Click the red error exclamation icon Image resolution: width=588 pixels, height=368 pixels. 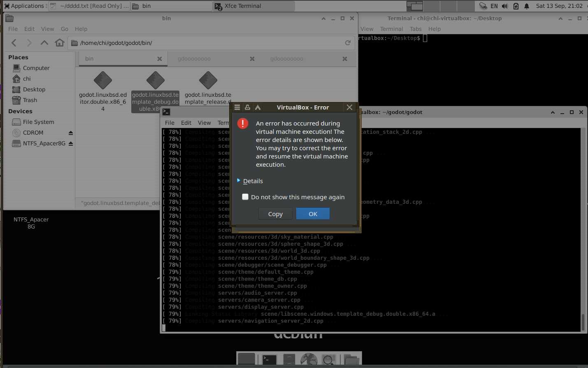point(243,123)
